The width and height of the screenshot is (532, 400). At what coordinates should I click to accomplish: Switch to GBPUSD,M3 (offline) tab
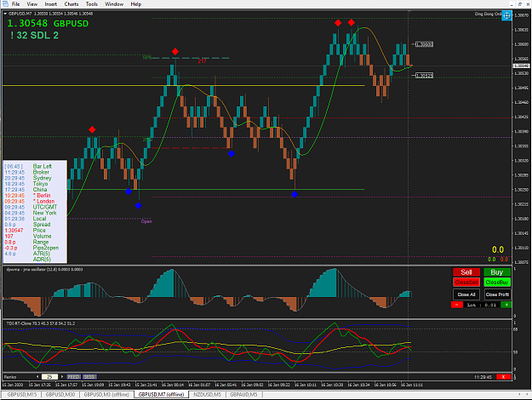106,395
